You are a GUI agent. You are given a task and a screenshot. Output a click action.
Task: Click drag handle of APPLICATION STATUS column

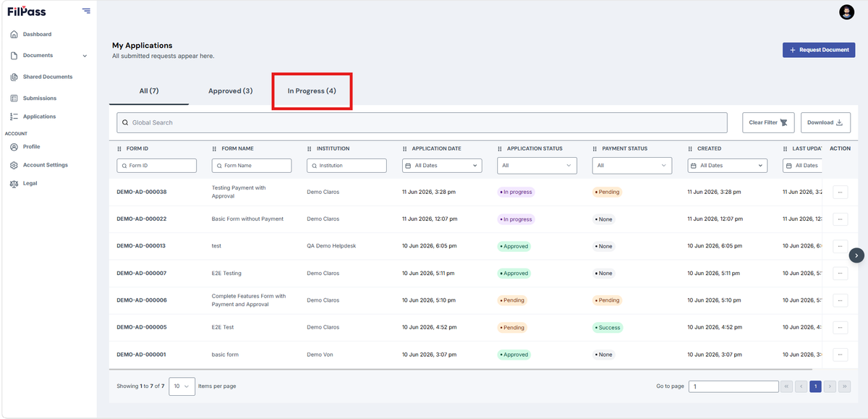click(x=500, y=148)
